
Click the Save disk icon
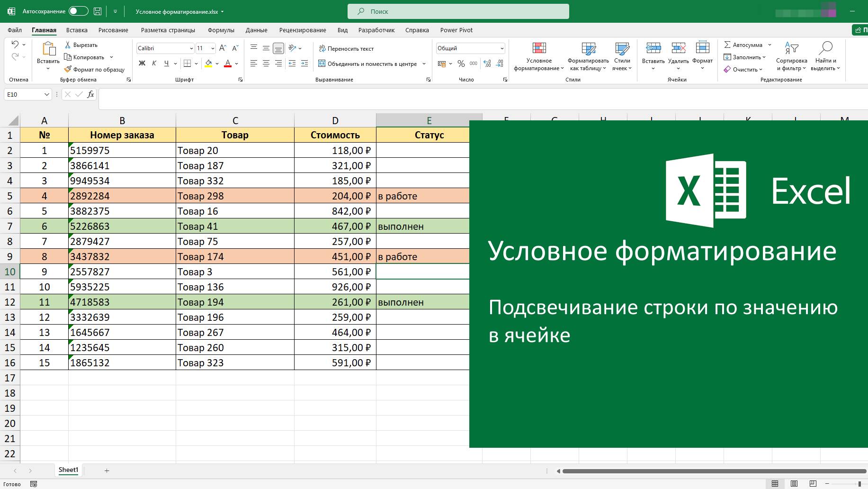click(x=98, y=11)
